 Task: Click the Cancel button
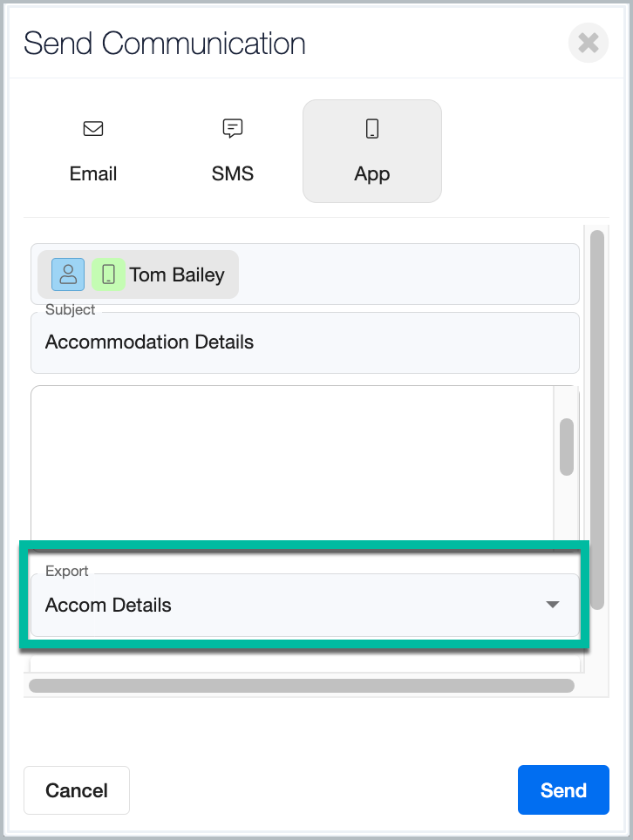coord(77,790)
